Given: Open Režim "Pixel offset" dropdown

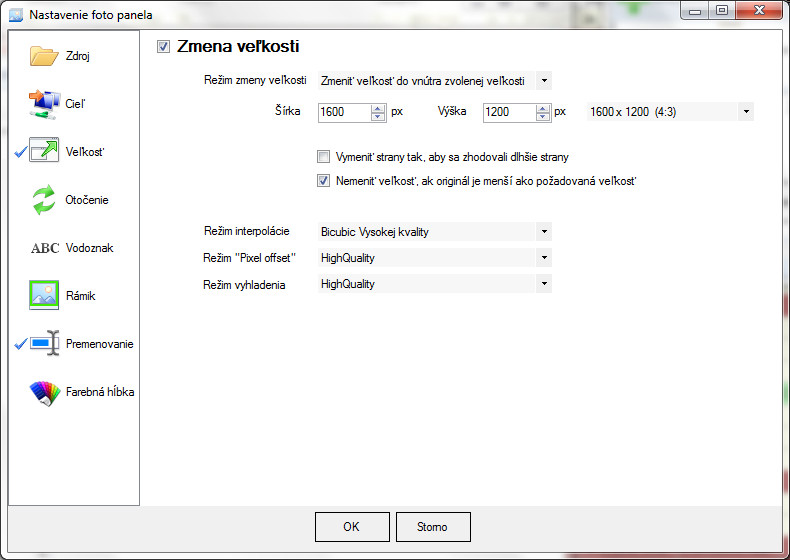Looking at the screenshot, I should pos(544,258).
